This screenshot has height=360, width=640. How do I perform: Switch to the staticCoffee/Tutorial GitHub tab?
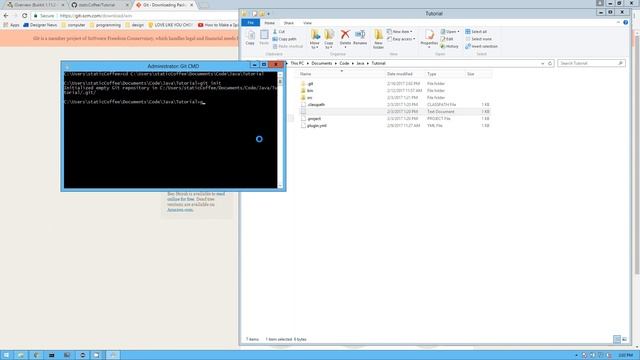(99, 5)
